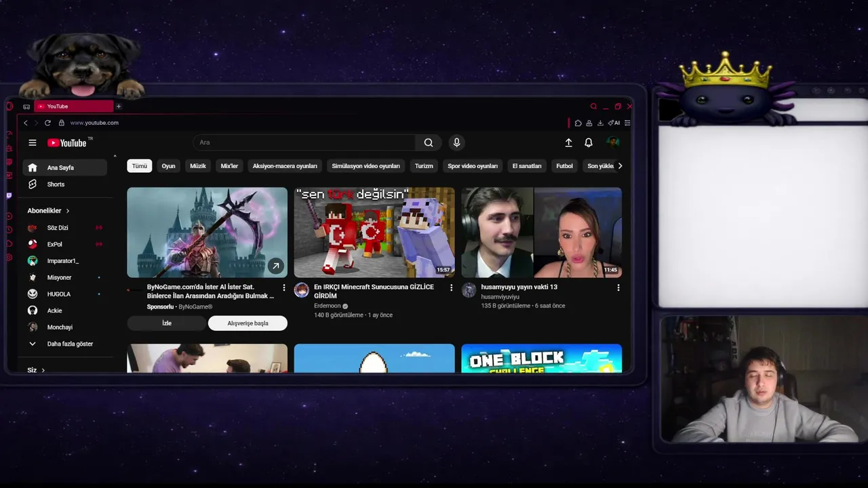Open the Opera logo menu

(9, 106)
